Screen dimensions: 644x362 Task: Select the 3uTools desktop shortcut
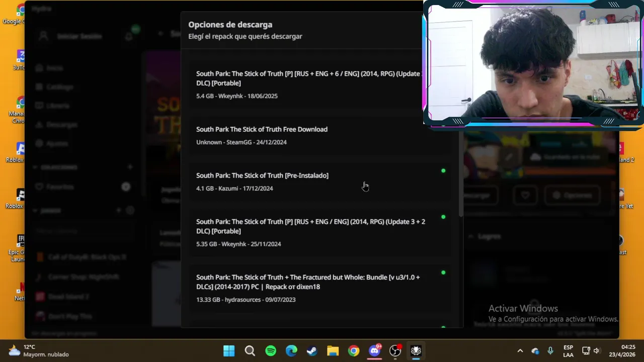coord(18,60)
